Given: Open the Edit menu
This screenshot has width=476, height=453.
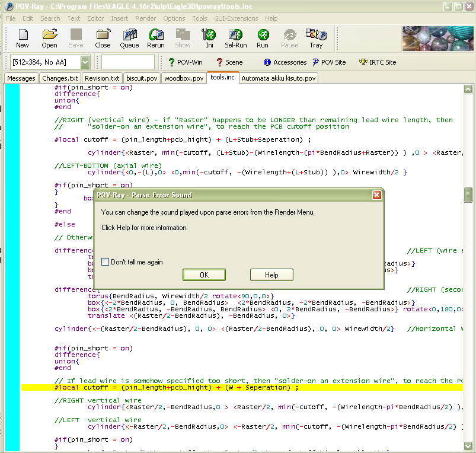Looking at the screenshot, I should point(28,18).
